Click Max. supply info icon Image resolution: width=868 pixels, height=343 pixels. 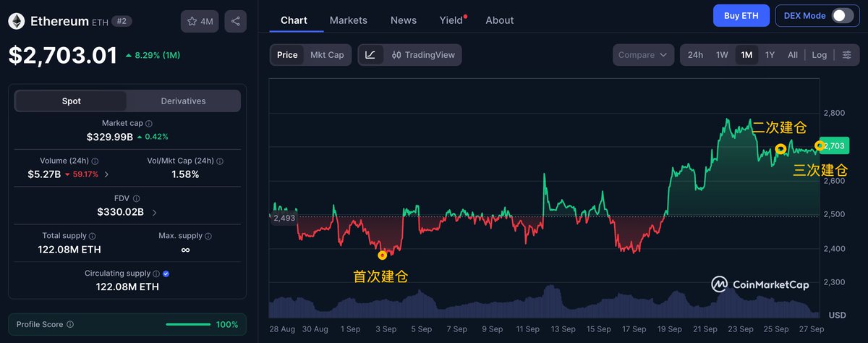pyautogui.click(x=208, y=236)
